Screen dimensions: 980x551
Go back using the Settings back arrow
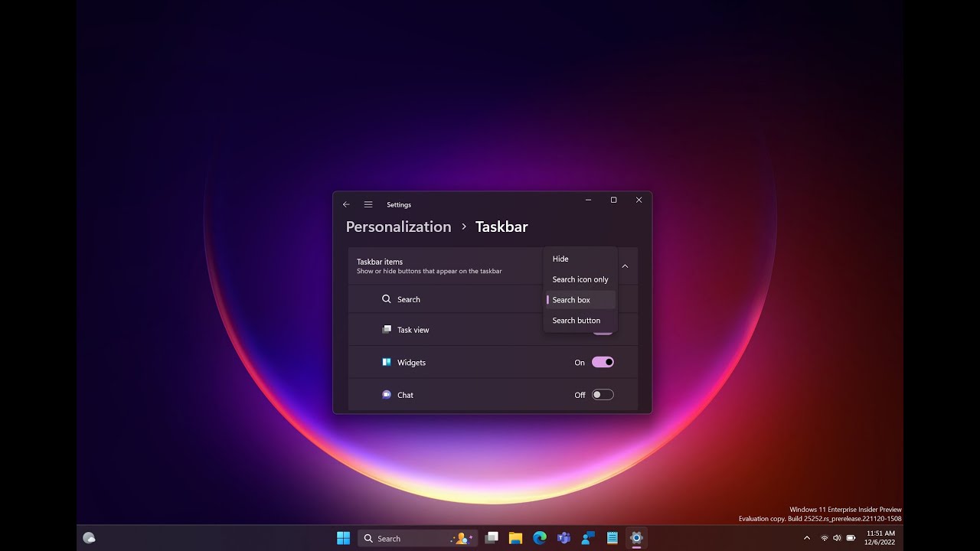pyautogui.click(x=346, y=204)
